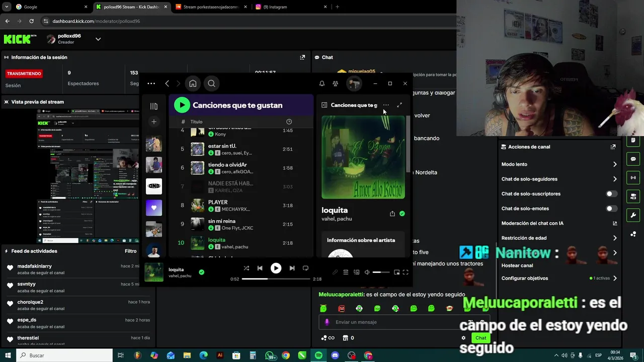Expand the now playing panel view
The width and height of the screenshot is (644, 362).
pyautogui.click(x=399, y=105)
